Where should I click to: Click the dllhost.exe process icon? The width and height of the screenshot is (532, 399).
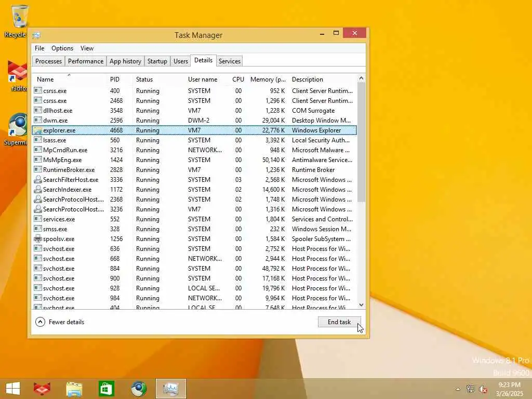pos(37,110)
